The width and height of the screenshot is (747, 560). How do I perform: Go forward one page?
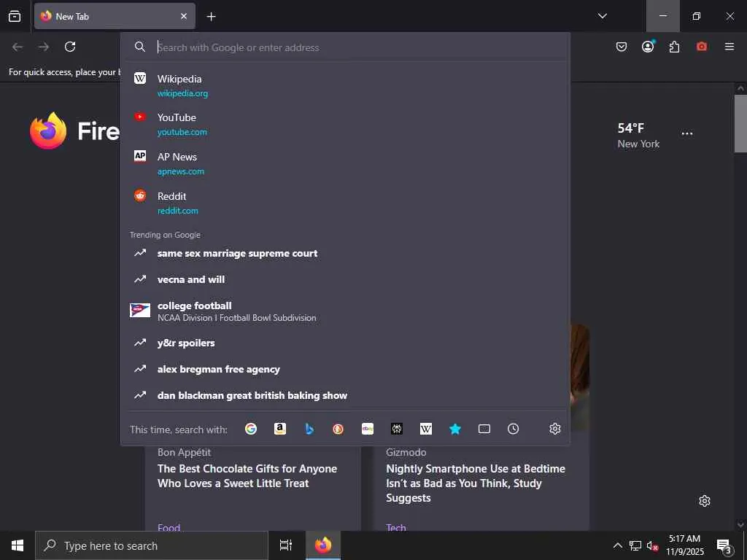coord(44,47)
